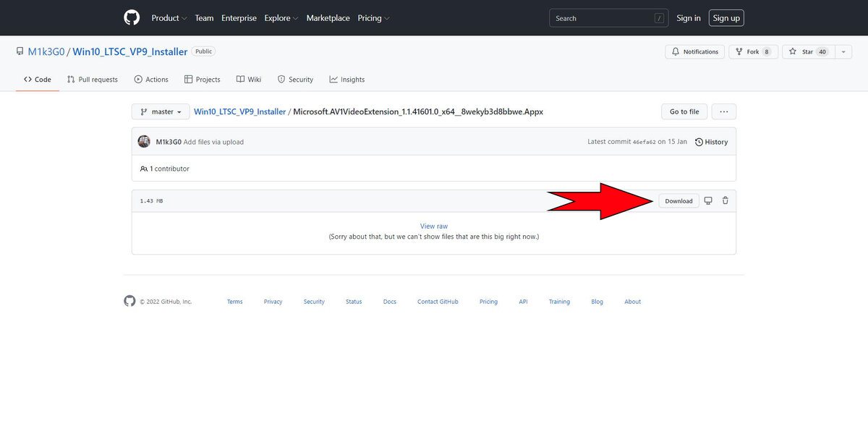
Task: Open the Marketplace link
Action: pyautogui.click(x=328, y=18)
